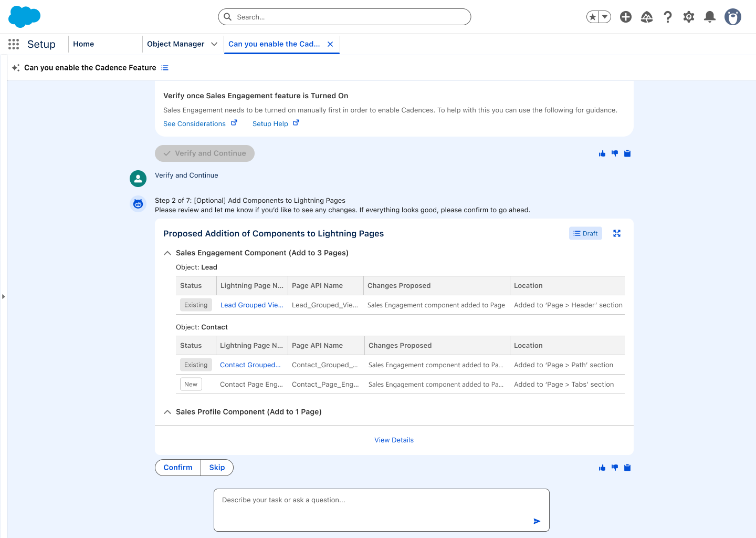756x538 pixels.
Task: Expand the Object Manager tab dropdown chevron
Action: click(x=214, y=44)
